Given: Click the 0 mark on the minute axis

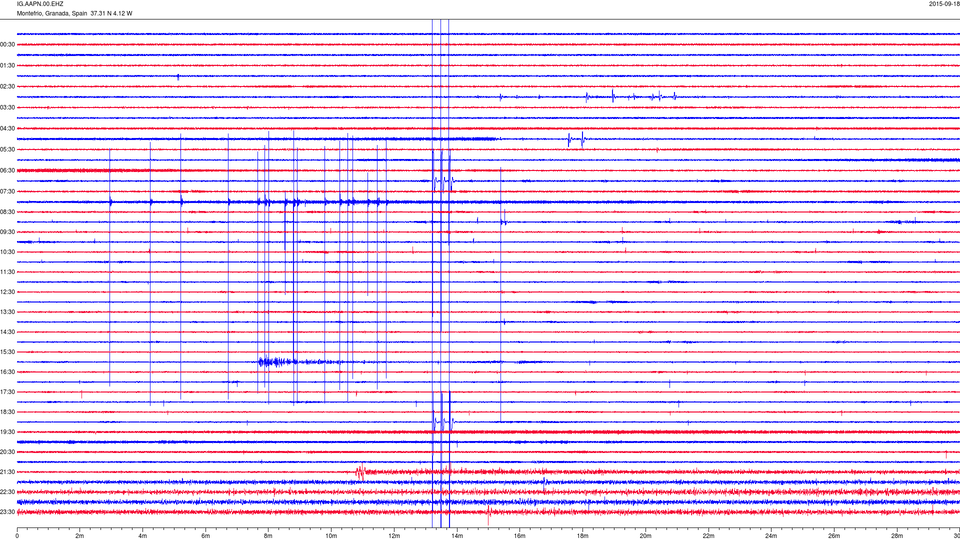Looking at the screenshot, I should pos(17,536).
